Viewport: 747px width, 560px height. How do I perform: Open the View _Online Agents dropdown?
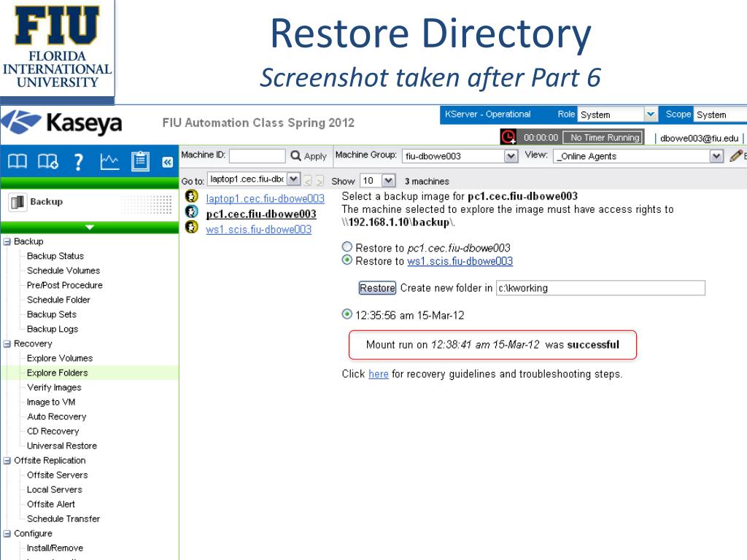[x=638, y=156]
